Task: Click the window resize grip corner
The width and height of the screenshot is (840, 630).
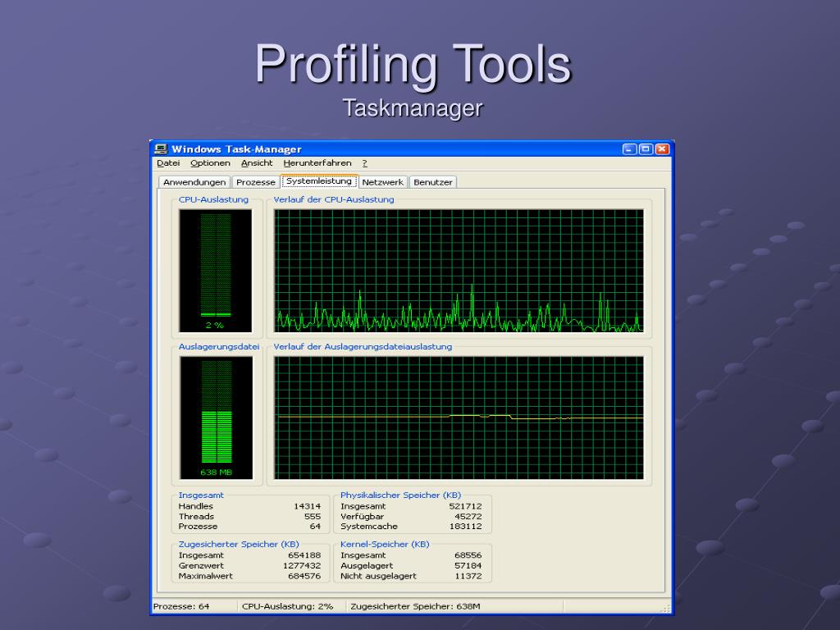Action: click(666, 608)
